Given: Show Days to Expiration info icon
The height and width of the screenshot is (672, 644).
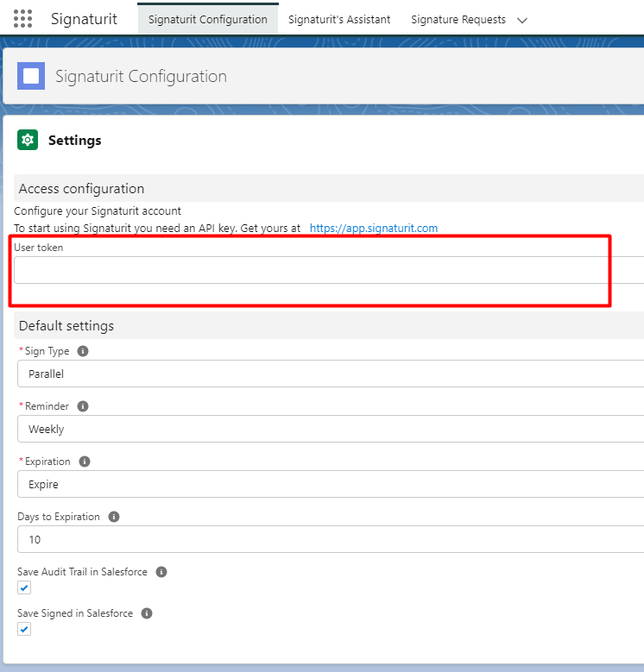Looking at the screenshot, I should click(x=114, y=517).
